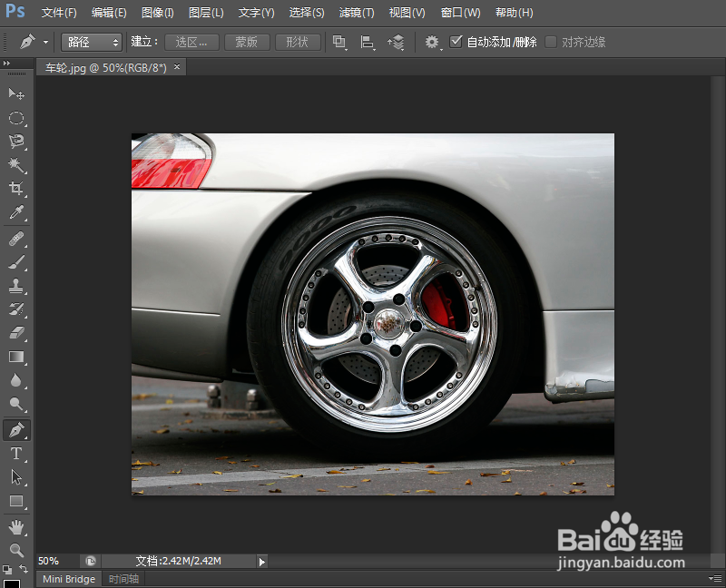Open path operations in options bar
Screen dimensions: 726x588
(339, 42)
